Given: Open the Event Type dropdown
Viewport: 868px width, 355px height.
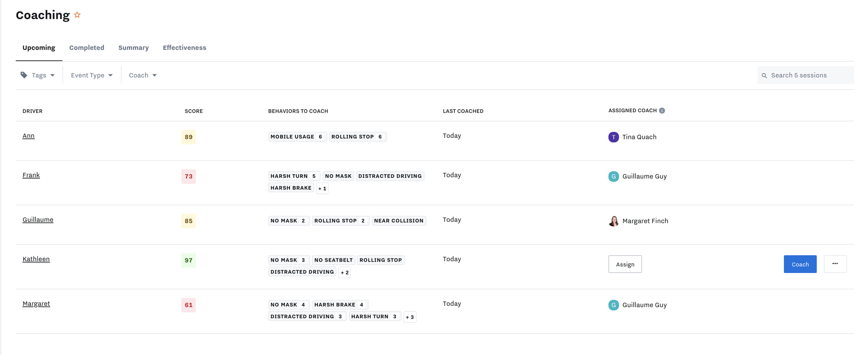Looking at the screenshot, I should [92, 75].
